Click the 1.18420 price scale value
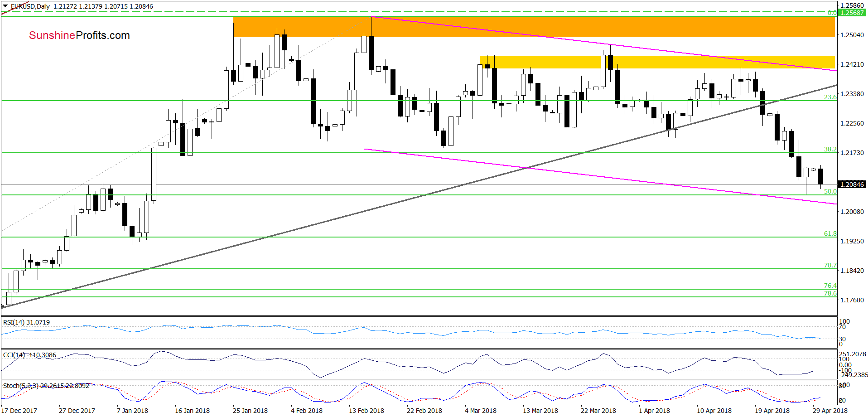868x417 pixels. coord(852,271)
